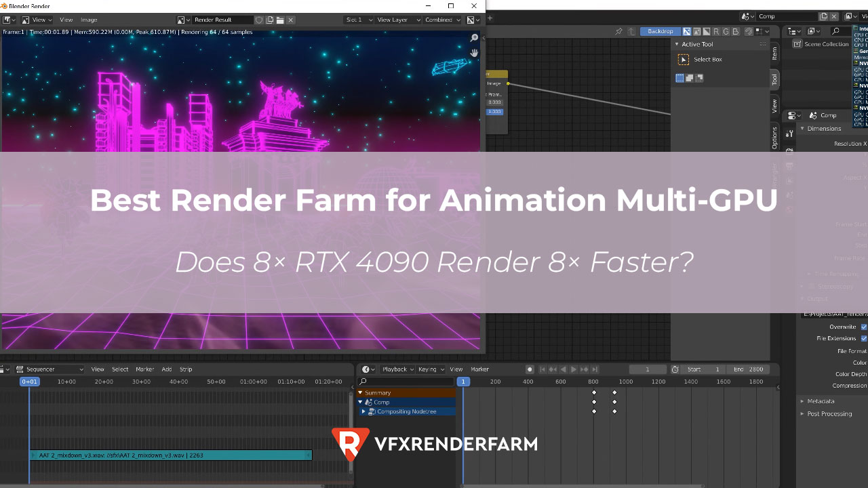
Task: Collapse the Comp channel in dope sheet
Action: 361,402
